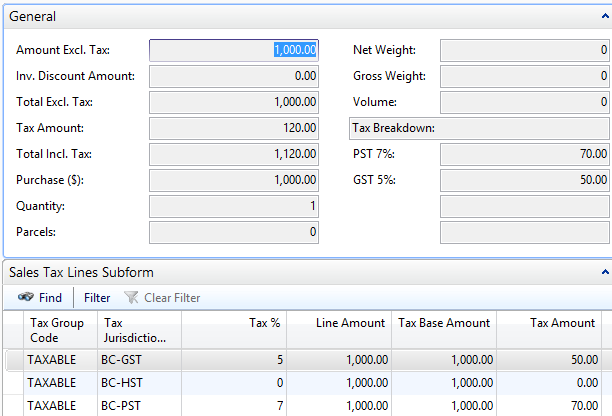Click the General section header title

point(32,16)
